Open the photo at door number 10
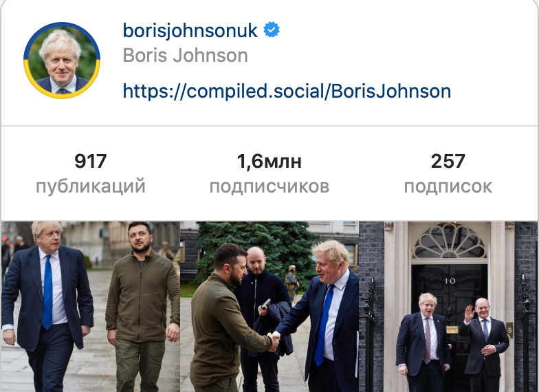The height and width of the screenshot is (392, 539). (x=448, y=307)
